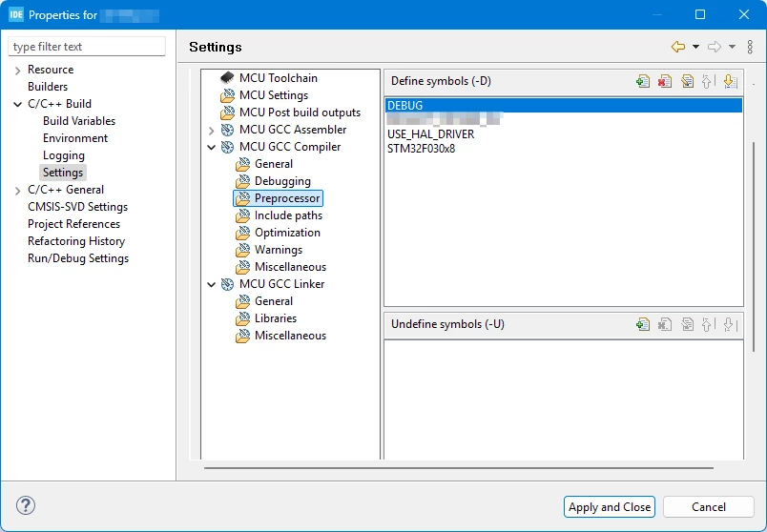Add a new undefine symbol entry

point(643,324)
